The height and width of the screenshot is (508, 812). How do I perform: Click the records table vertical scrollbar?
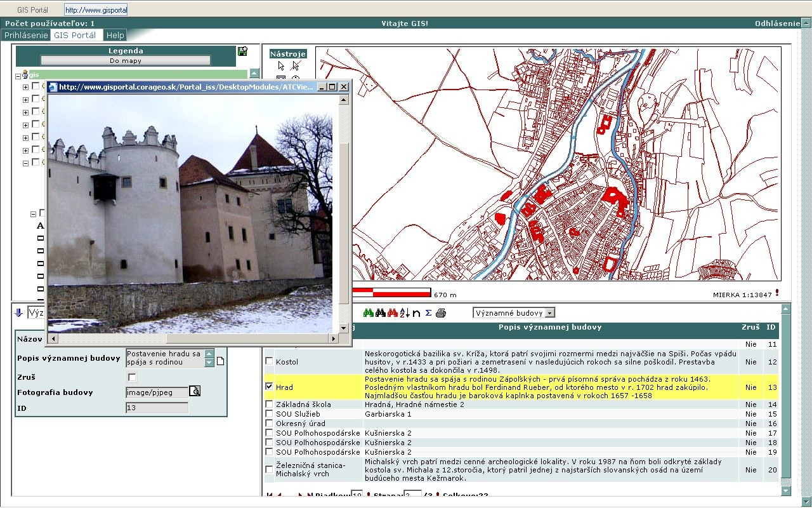(x=787, y=396)
